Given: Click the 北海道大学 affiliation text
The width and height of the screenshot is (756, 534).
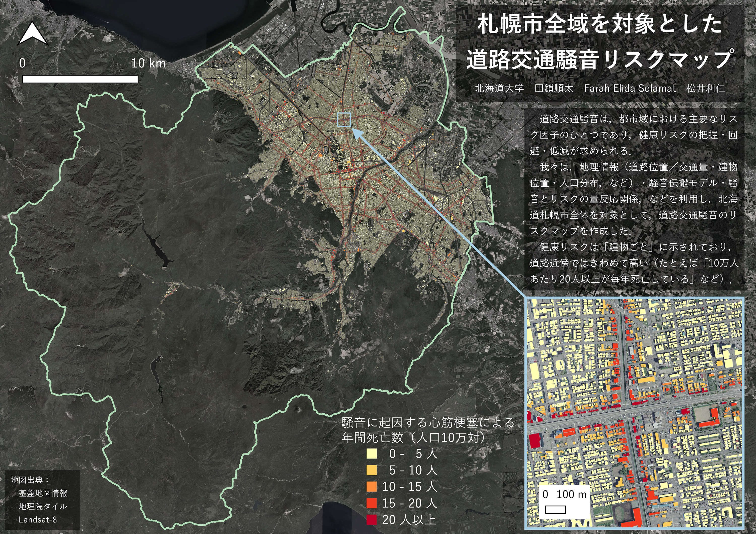Looking at the screenshot, I should 499,88.
